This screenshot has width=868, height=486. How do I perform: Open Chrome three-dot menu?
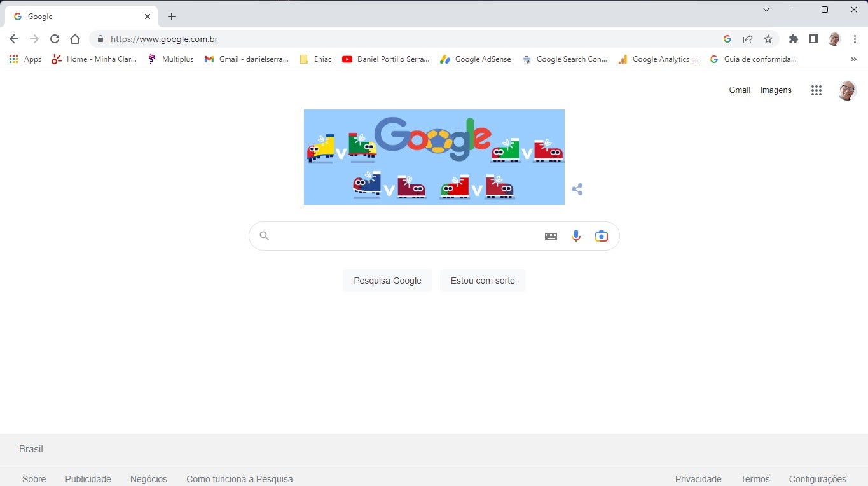pos(855,39)
